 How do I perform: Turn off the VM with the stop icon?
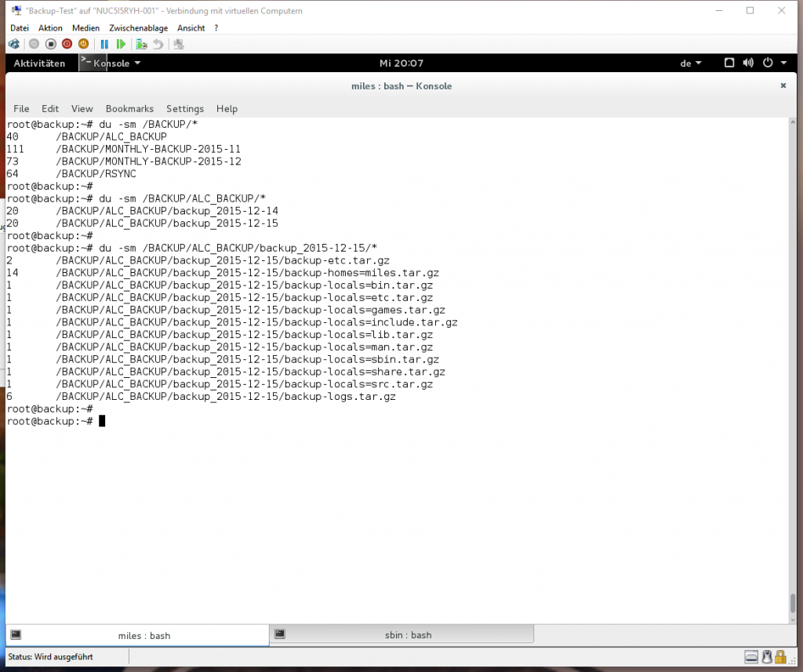point(51,44)
